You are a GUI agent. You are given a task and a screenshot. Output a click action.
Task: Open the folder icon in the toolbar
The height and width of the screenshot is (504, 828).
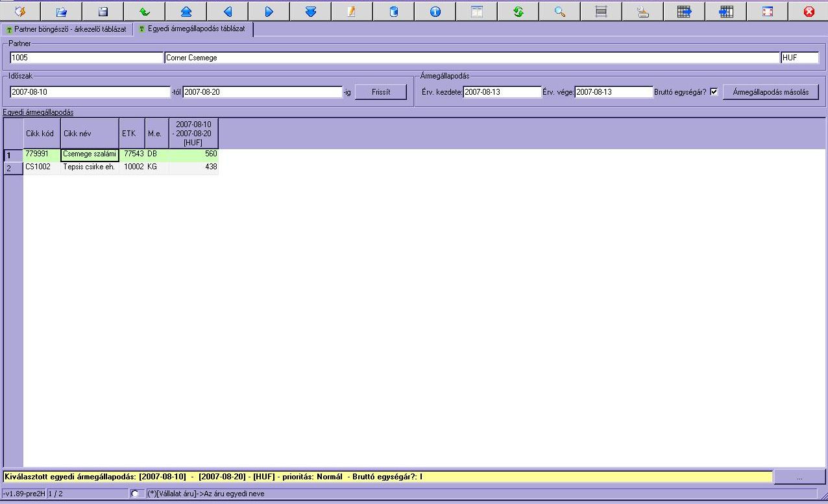pos(61,12)
